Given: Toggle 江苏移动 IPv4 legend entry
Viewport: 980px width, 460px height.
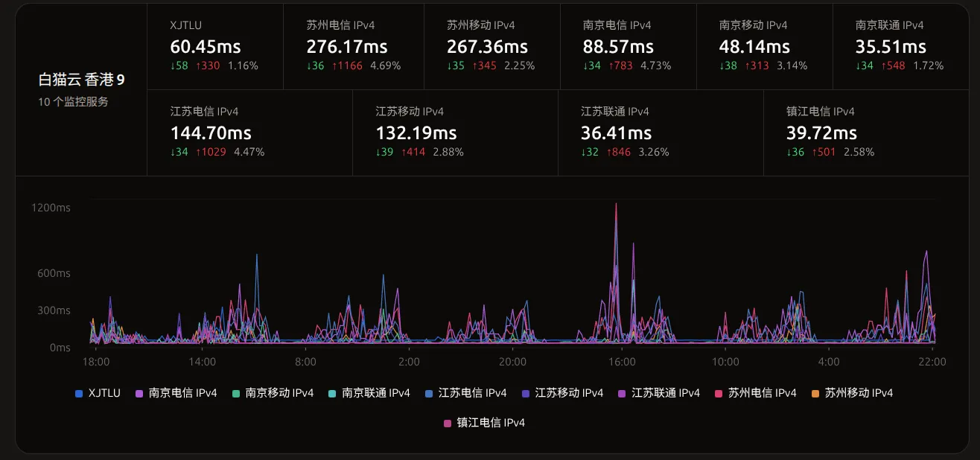Looking at the screenshot, I should (x=562, y=393).
